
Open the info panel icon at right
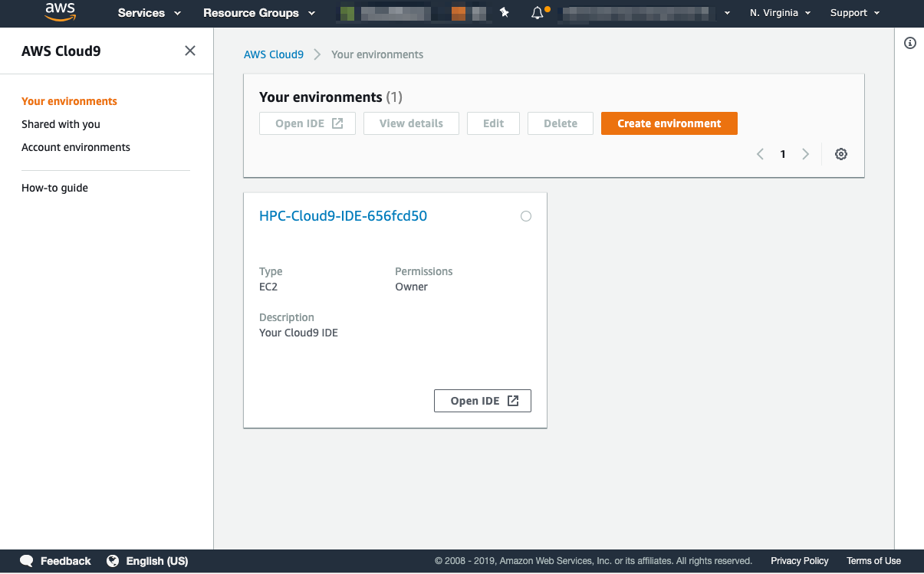pyautogui.click(x=910, y=43)
